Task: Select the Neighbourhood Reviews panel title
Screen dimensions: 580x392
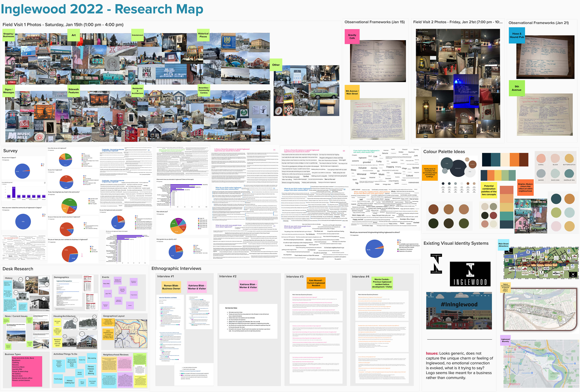Action: (116, 355)
